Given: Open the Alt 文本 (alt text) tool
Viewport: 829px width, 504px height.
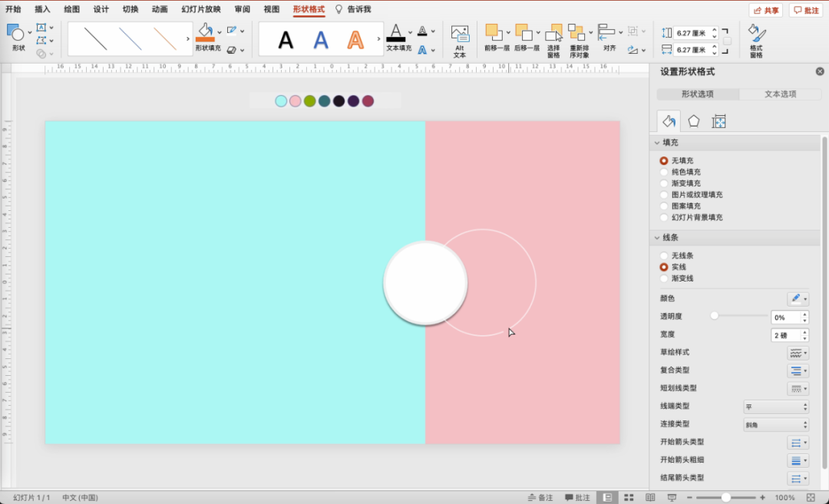Looking at the screenshot, I should point(460,35).
